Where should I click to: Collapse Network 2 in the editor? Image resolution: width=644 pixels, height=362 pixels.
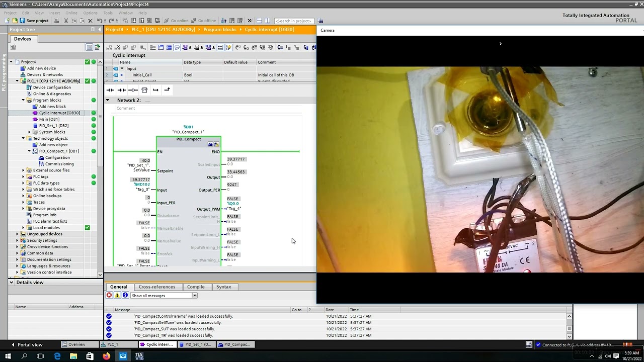[x=108, y=100]
